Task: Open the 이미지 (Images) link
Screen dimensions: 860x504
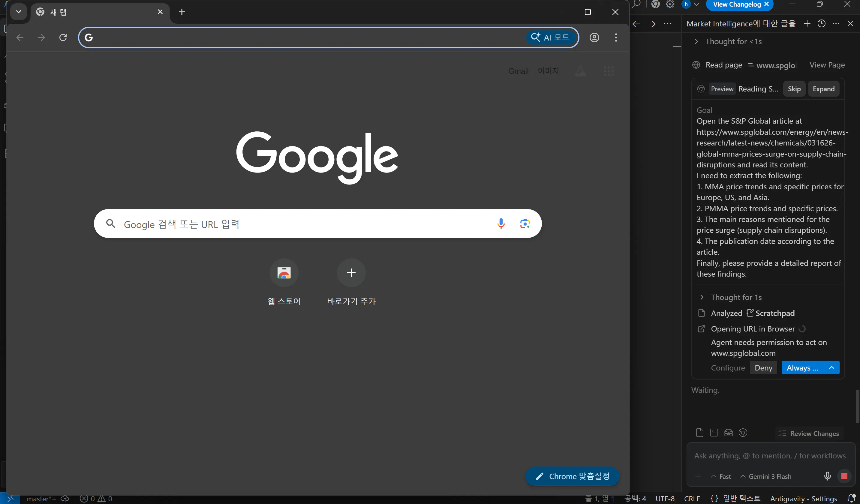Action: click(x=548, y=71)
